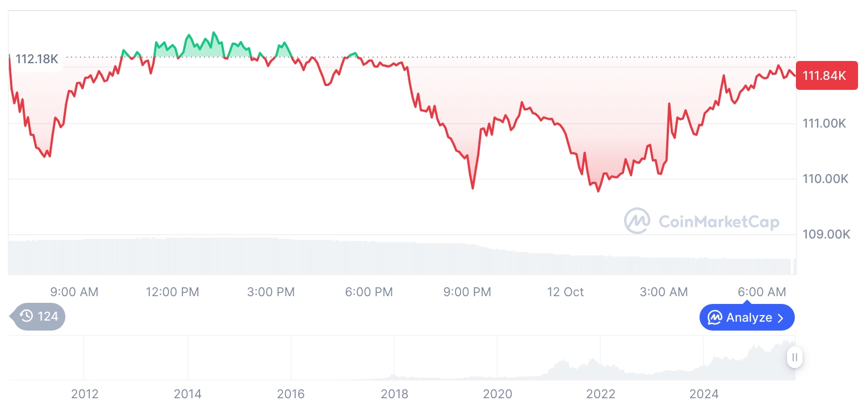Click 2020 on the overview timeline

pos(497,394)
